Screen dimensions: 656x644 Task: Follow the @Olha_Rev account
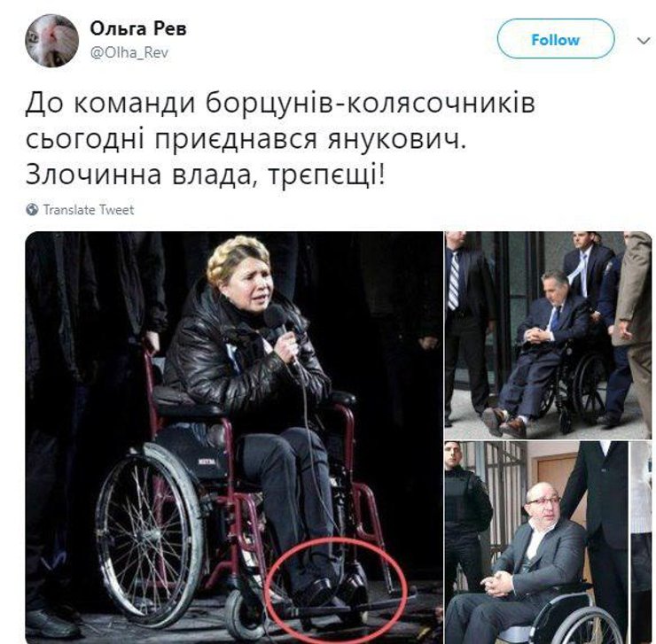556,40
